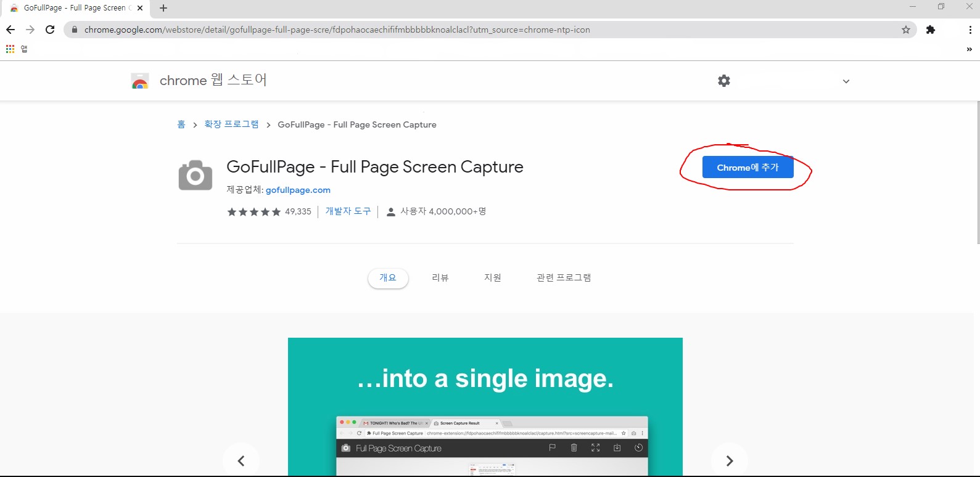Screen dimensions: 980x477
Task: Close the GoFullPage browser tab
Action: point(140,8)
